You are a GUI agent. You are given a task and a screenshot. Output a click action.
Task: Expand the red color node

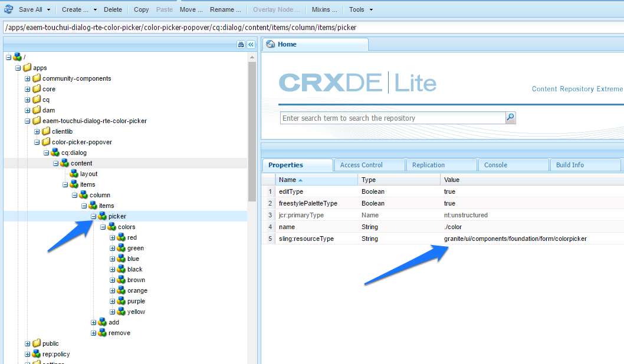(x=112, y=237)
